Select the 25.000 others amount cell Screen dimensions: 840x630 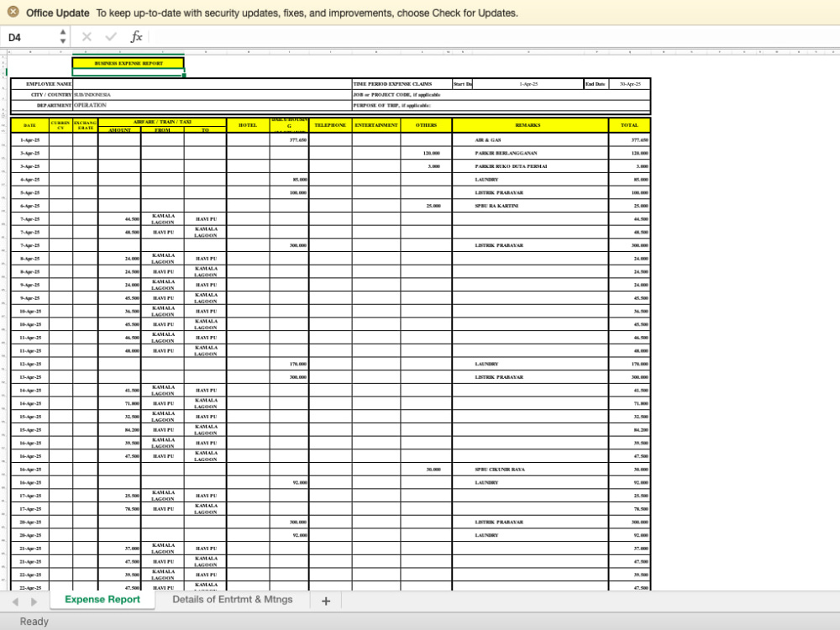(x=426, y=206)
